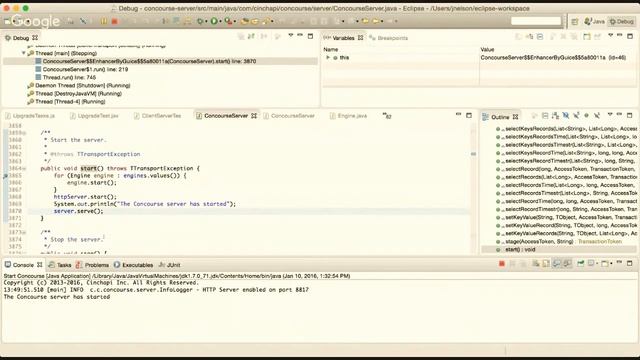
Task: Show the hidden editor tabs list (»52)
Action: click(x=387, y=116)
